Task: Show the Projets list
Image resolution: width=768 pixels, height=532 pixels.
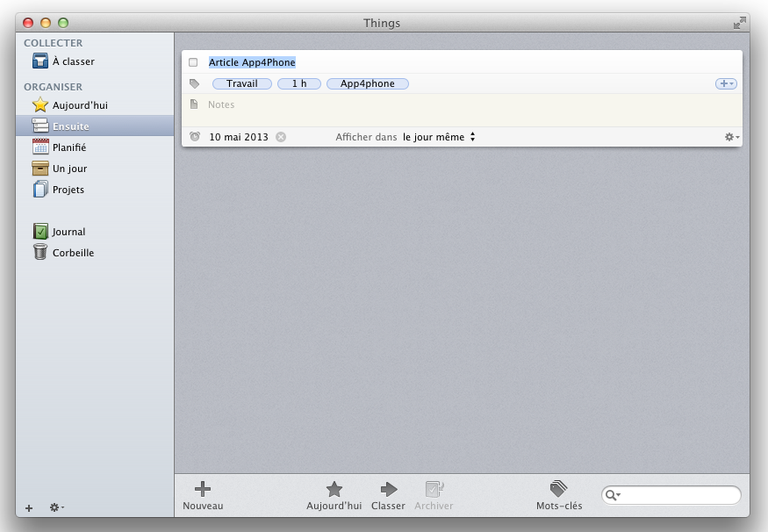Action: [68, 190]
